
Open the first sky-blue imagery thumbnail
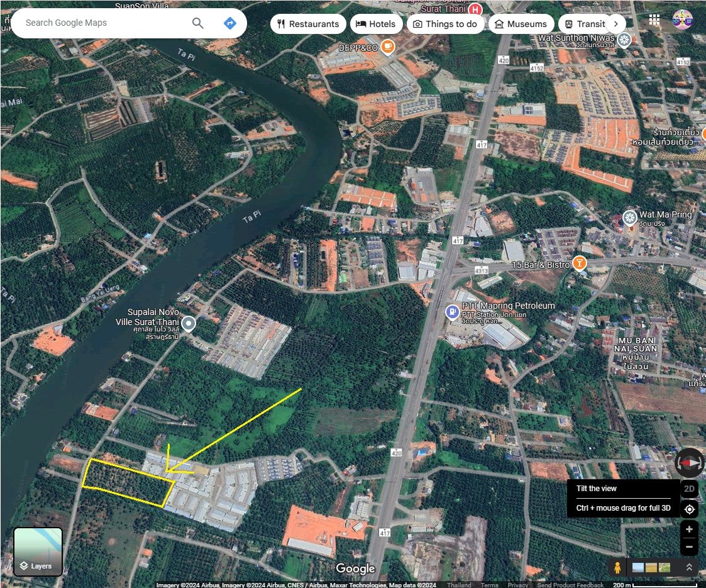pos(637,567)
